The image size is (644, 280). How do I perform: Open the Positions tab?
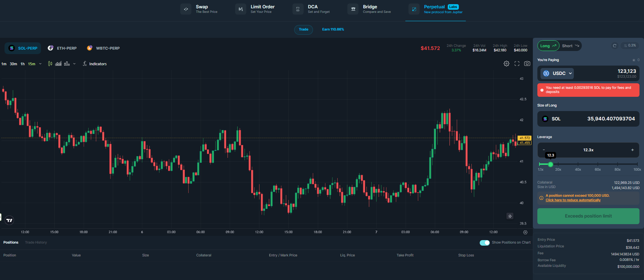click(x=11, y=243)
